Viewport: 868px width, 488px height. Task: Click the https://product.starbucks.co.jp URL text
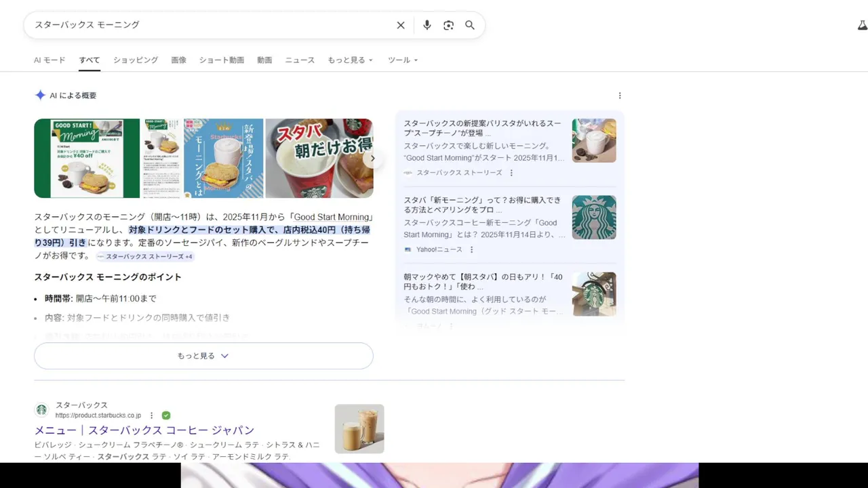pos(98,415)
